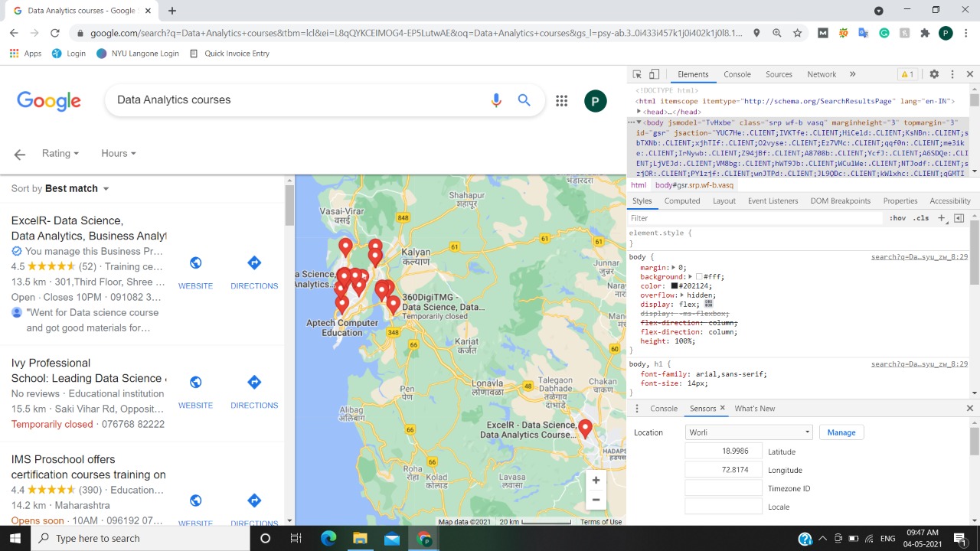Open Ivy Professional School Website icon
The image size is (980, 551).
[195, 382]
